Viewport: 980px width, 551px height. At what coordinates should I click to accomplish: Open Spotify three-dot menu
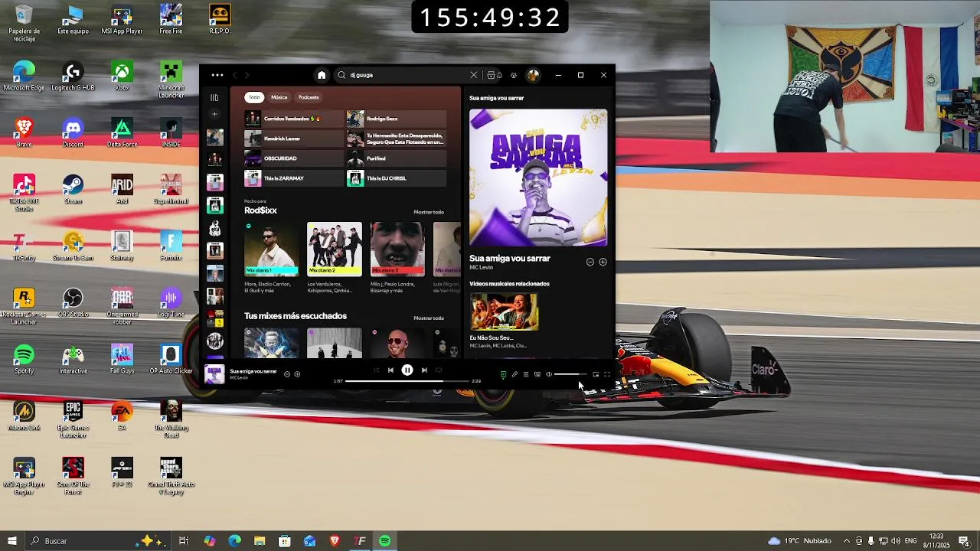(x=217, y=75)
